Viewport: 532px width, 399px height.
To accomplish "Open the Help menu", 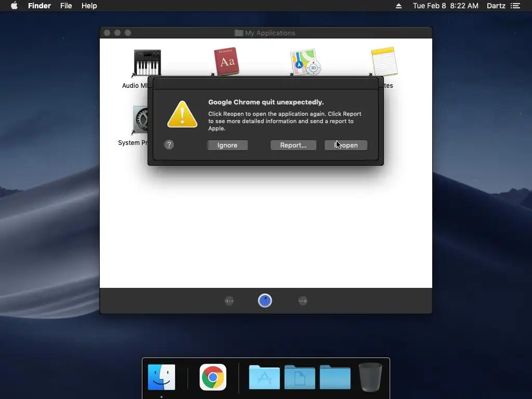I will tap(89, 6).
